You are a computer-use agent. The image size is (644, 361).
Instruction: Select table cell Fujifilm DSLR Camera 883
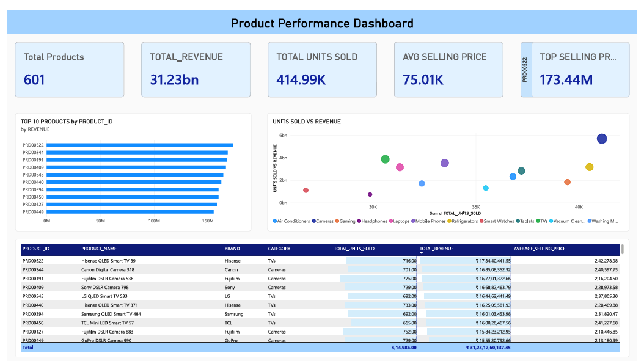[107, 332]
